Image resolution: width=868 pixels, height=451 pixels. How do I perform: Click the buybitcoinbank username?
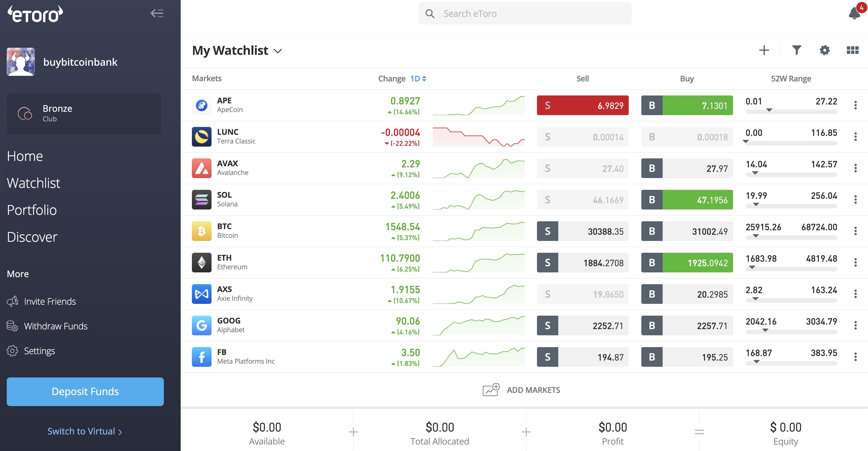pyautogui.click(x=80, y=62)
